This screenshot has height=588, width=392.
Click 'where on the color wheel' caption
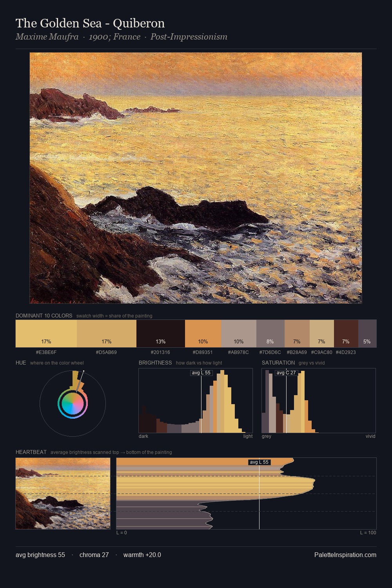tap(57, 363)
